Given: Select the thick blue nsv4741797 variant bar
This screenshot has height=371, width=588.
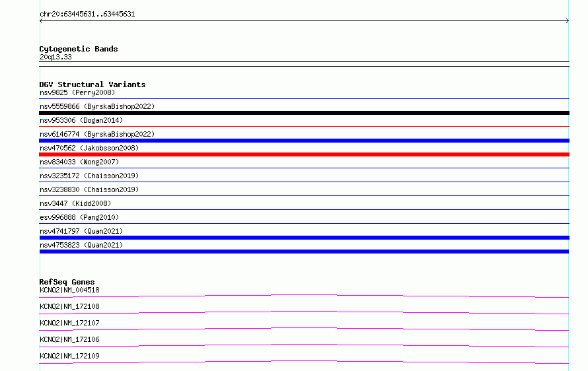Looking at the screenshot, I should coord(304,238).
